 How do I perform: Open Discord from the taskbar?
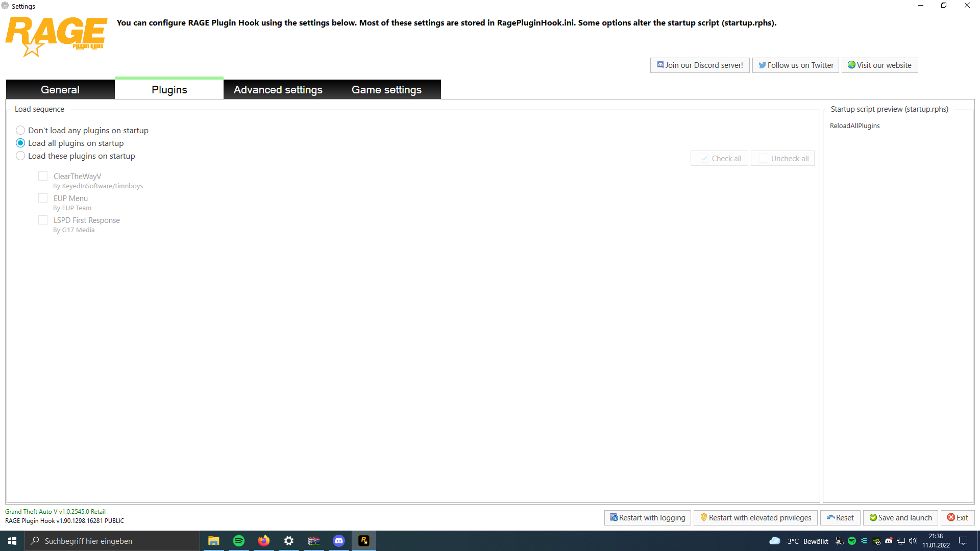[x=339, y=541]
